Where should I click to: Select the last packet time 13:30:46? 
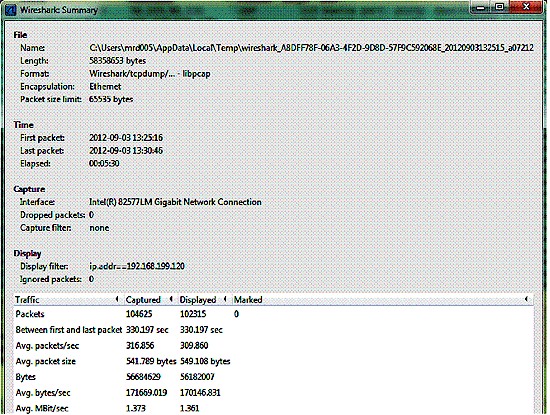point(126,150)
